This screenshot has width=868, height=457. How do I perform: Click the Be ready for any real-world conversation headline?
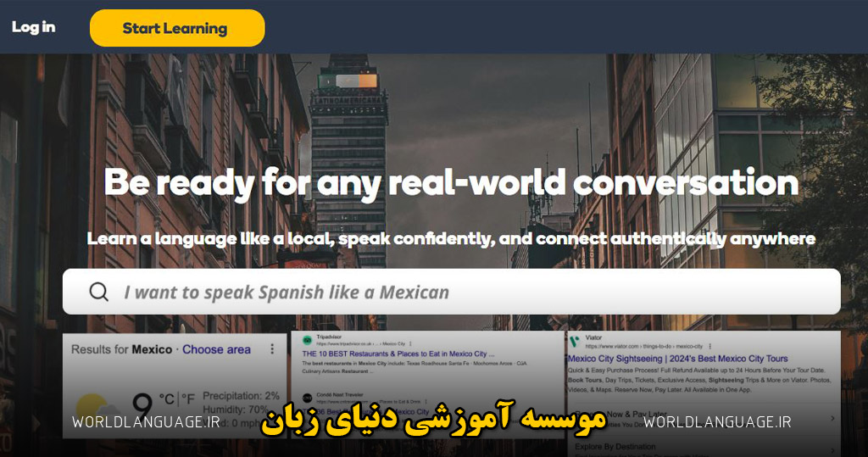pyautogui.click(x=451, y=182)
